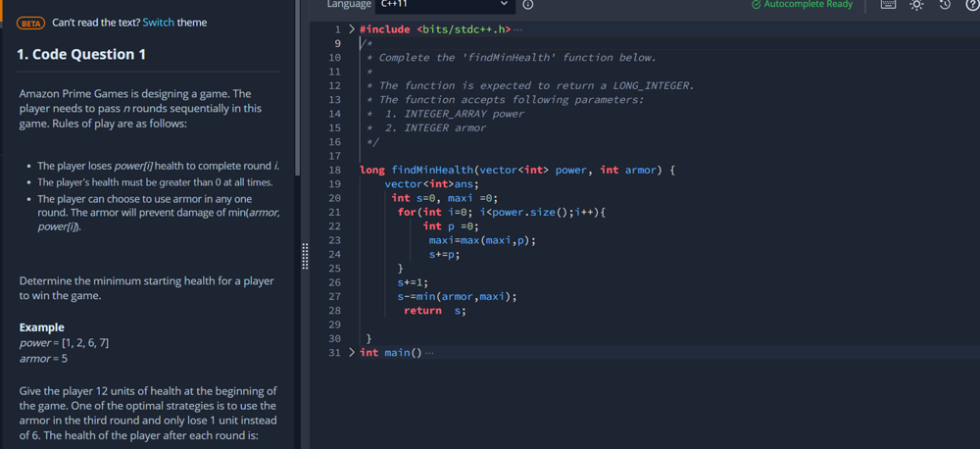Click the text 'power = [1, 2, 6, 7]'
This screenshot has height=449, width=980.
click(x=65, y=343)
